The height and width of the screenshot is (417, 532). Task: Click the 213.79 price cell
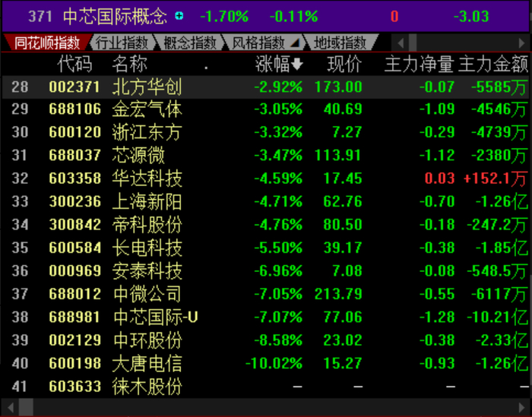coord(338,294)
